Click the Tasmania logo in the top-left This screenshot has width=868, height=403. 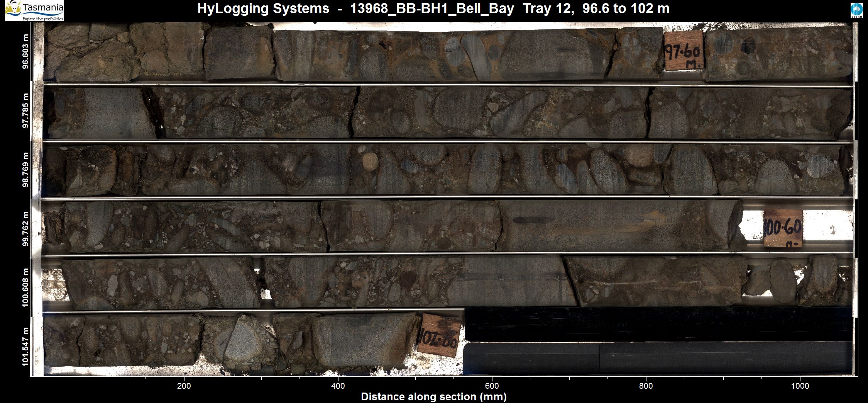coord(34,10)
